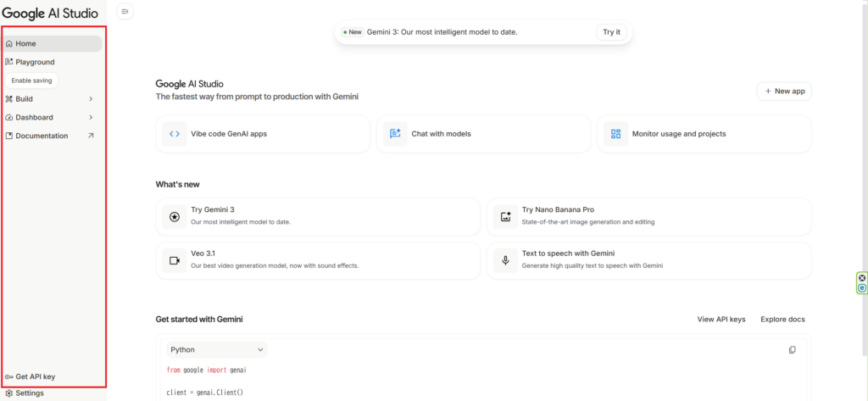
Task: Click the Enable saving button
Action: [x=31, y=81]
